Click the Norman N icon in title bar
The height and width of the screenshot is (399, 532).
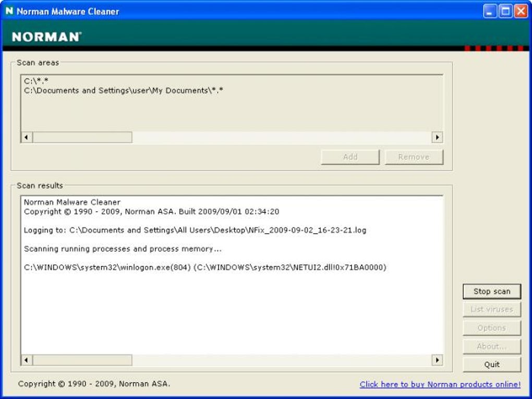coord(9,11)
